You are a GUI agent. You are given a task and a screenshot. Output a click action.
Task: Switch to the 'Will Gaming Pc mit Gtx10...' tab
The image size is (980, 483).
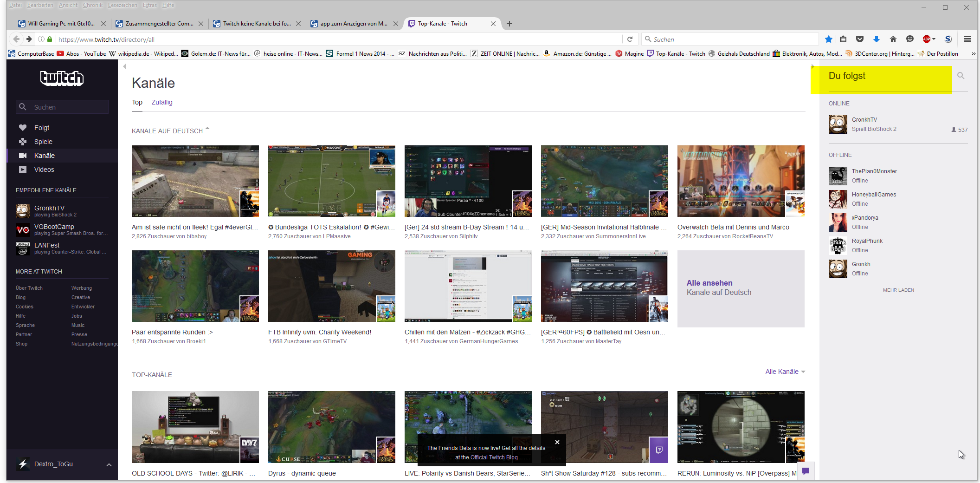coord(62,24)
